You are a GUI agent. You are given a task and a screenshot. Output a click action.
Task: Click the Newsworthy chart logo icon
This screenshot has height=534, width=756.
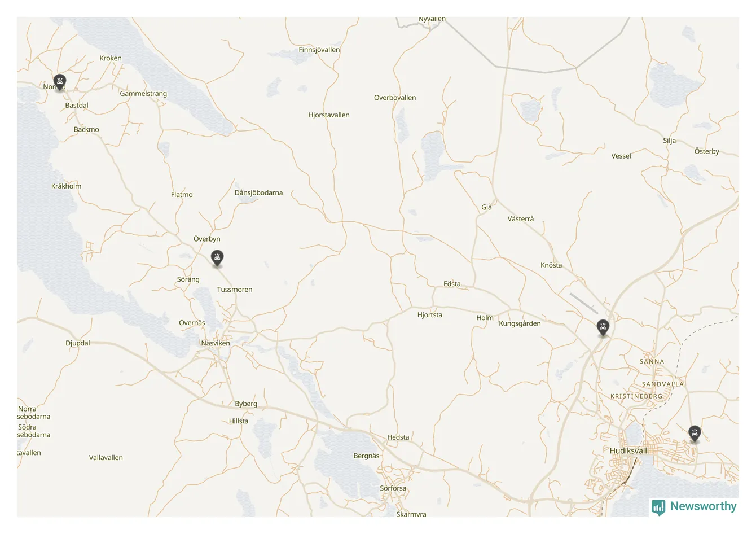click(658, 507)
